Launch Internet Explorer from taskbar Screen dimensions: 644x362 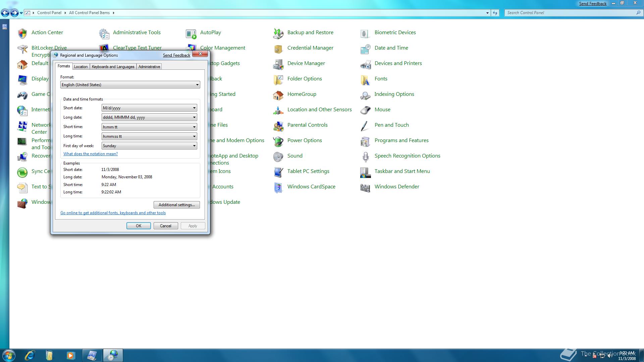(x=30, y=355)
